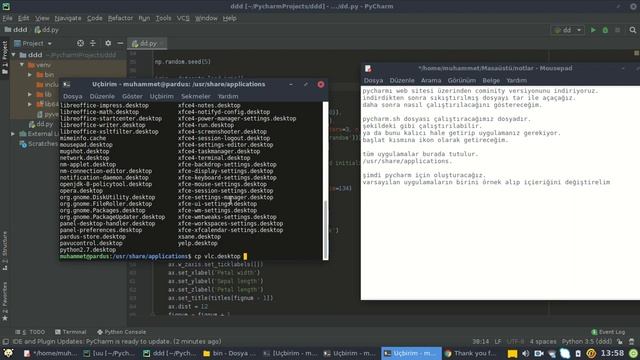Open the Project tool window side tab
The height and width of the screenshot is (360, 640).
click(x=4, y=57)
